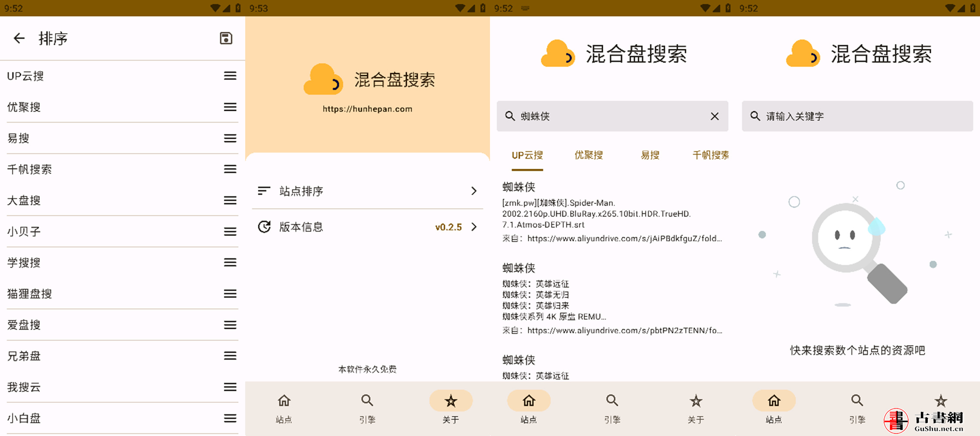Tap the magnifier icon in 蜘蛛侠 search box
The height and width of the screenshot is (436, 980).
click(510, 116)
